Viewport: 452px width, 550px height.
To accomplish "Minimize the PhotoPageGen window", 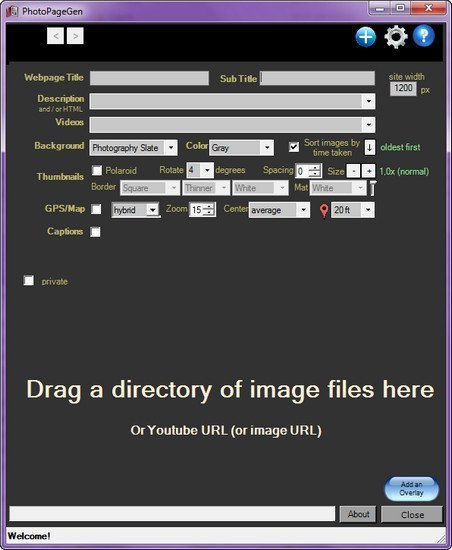I will (380, 8).
